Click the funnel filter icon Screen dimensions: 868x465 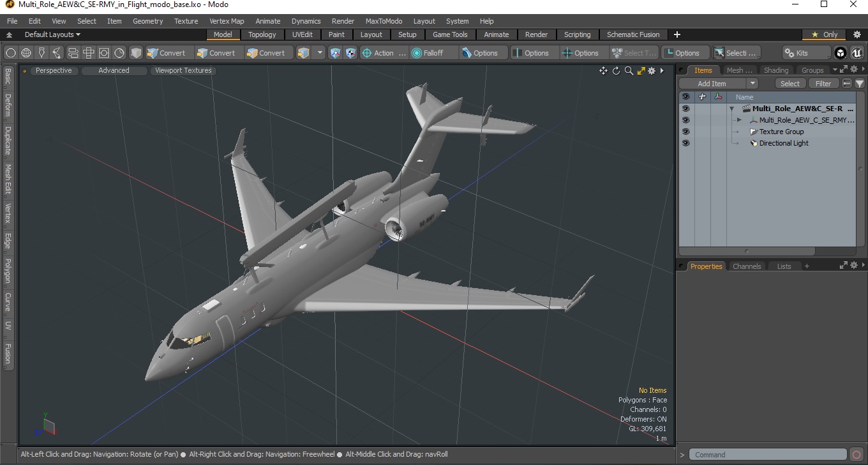pyautogui.click(x=860, y=84)
